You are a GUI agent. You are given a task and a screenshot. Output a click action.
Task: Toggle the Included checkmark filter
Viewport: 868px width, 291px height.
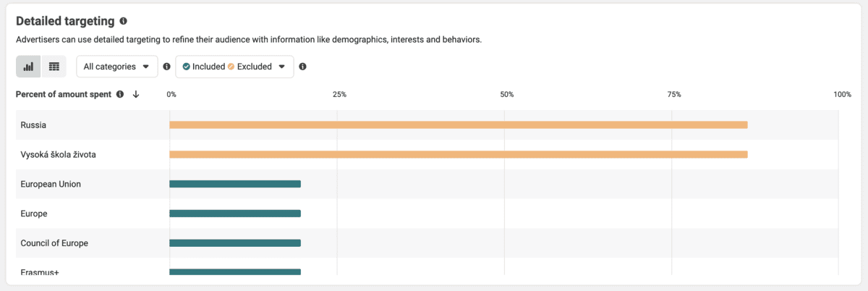click(187, 67)
